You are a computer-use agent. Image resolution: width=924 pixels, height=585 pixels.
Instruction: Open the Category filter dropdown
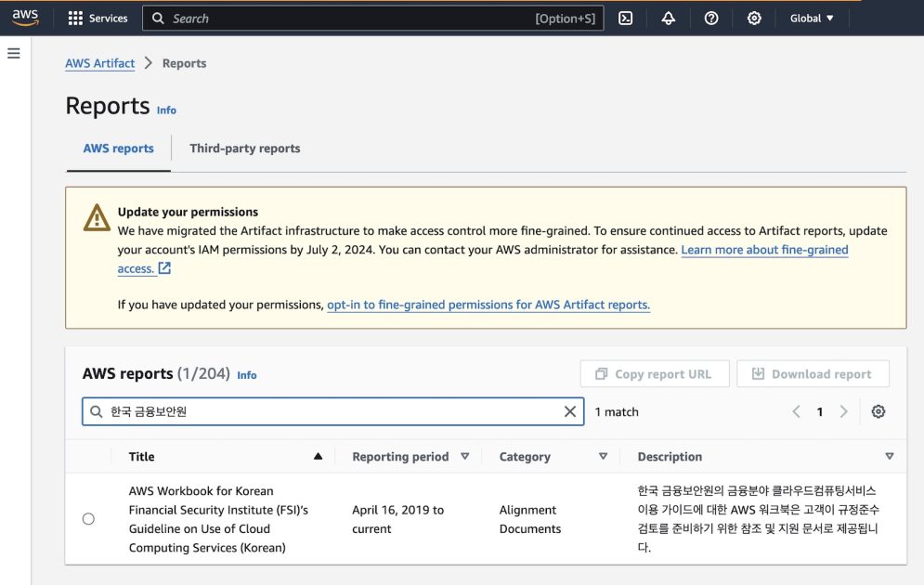pyautogui.click(x=603, y=456)
